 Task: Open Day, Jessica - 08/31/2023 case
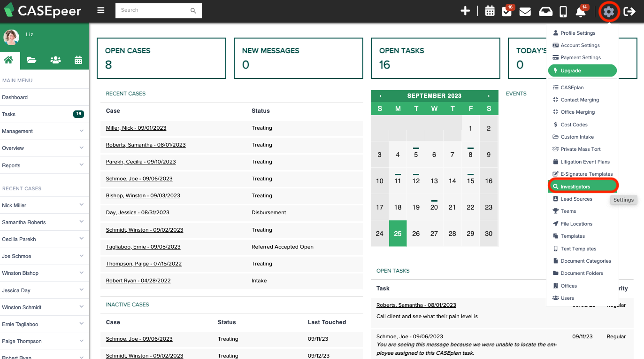[138, 212]
